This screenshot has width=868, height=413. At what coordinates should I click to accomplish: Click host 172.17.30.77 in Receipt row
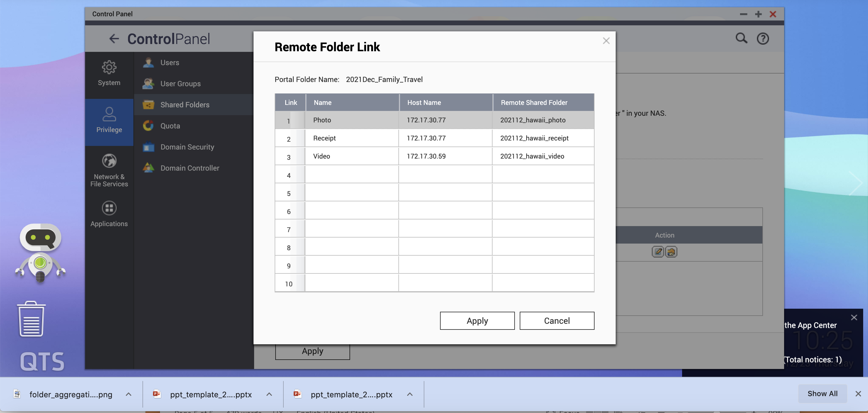[x=445, y=138]
